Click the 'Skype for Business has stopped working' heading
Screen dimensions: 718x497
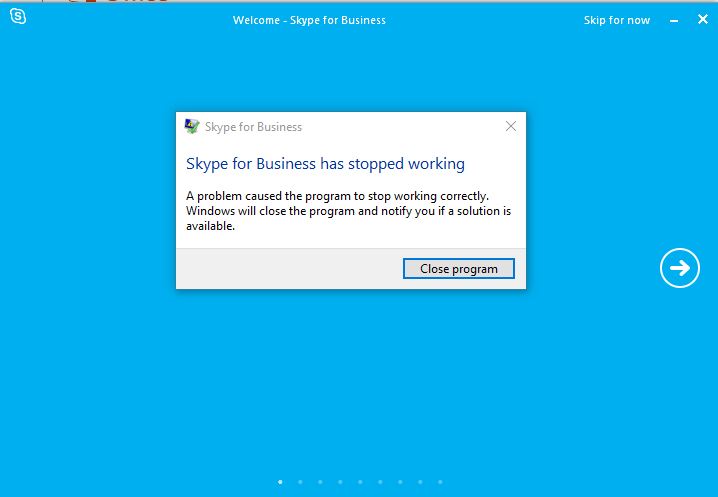325,164
